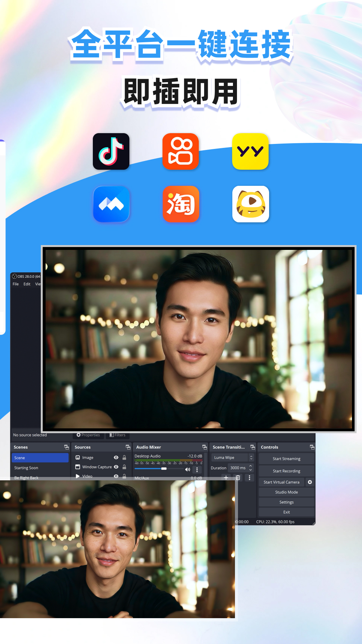Select the Starting Soon scene
362x644 pixels.
(26, 468)
